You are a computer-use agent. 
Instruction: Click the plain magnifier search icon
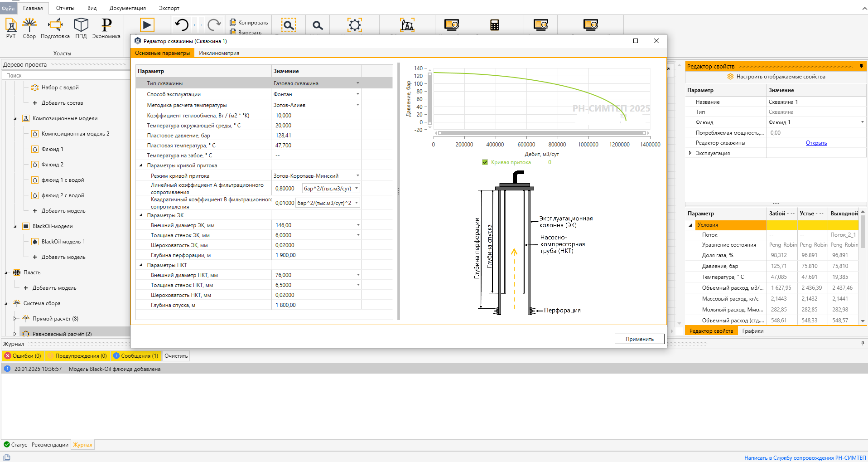click(x=318, y=25)
